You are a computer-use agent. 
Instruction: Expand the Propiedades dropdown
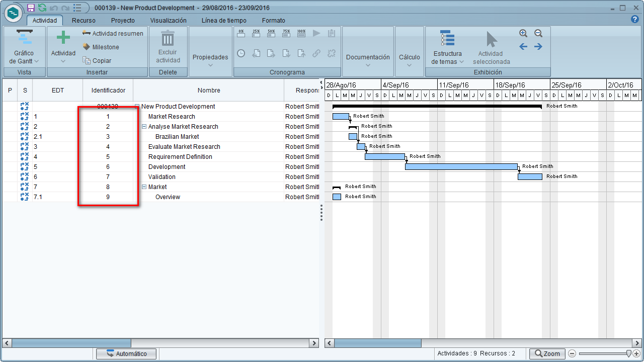pyautogui.click(x=210, y=65)
